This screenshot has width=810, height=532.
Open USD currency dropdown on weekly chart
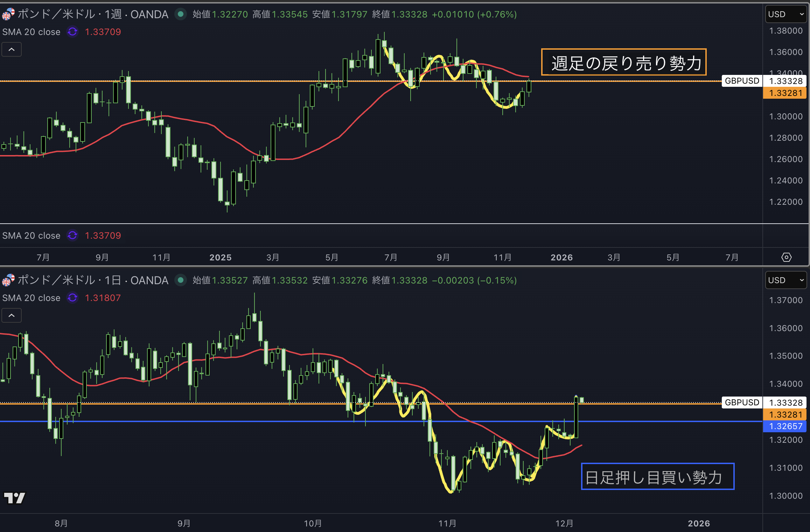pos(786,14)
